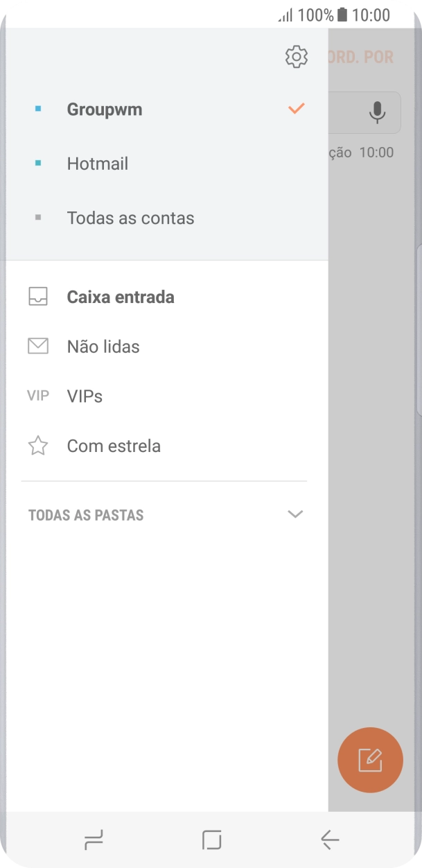Switch selection to the Hotmail account
Screen dimensions: 422x868
coord(97,163)
